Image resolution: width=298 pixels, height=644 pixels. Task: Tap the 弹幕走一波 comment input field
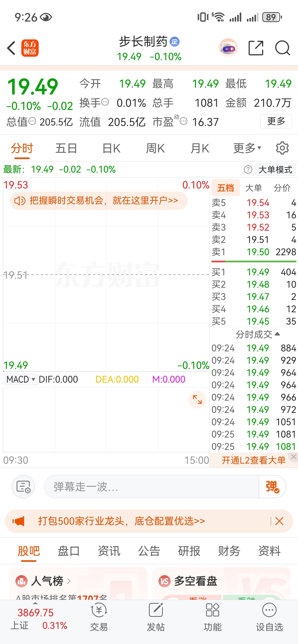coord(151,487)
